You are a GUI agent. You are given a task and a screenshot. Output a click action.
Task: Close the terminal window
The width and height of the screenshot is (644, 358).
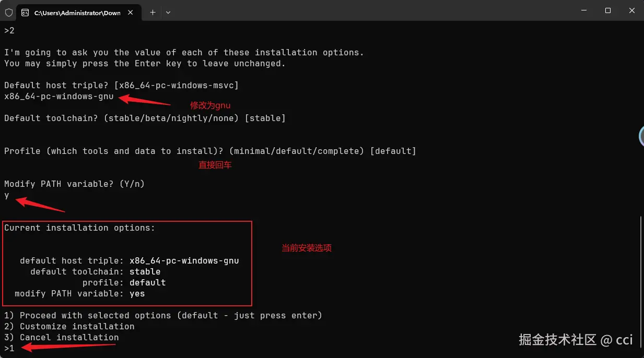(x=632, y=10)
